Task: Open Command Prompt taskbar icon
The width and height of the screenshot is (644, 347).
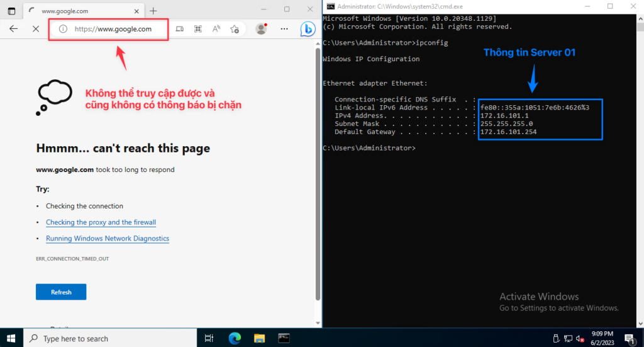Action: [284, 338]
